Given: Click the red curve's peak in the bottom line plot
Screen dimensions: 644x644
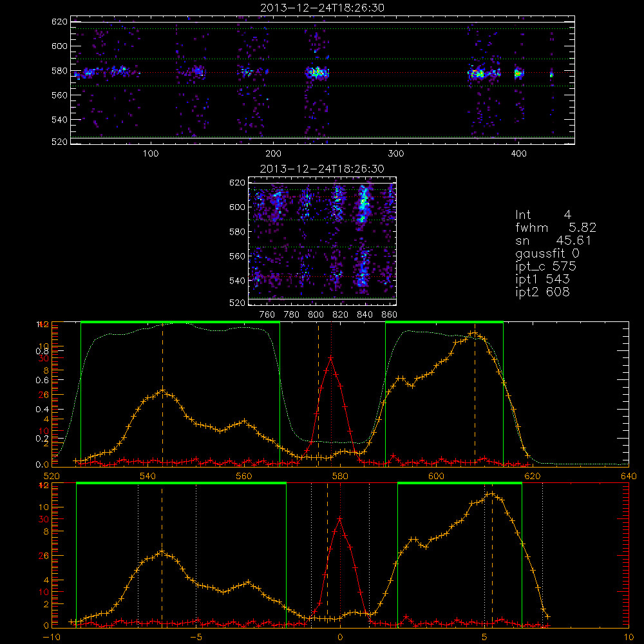Looking at the screenshot, I should 339,519.
